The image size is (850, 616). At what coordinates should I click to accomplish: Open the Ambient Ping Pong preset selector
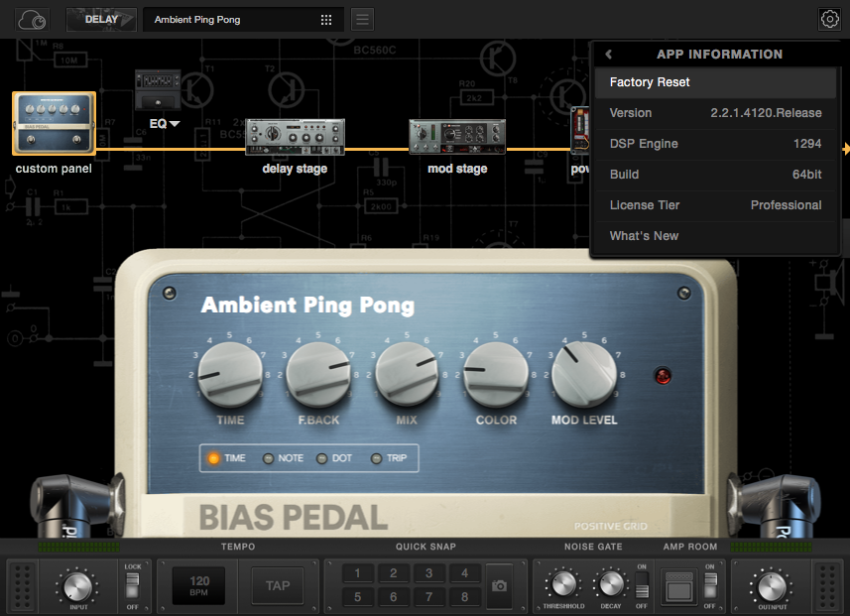coord(243,20)
